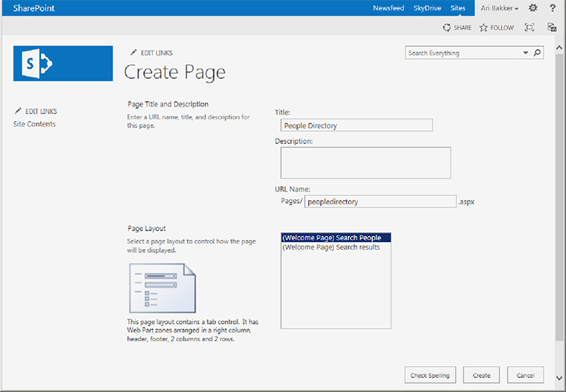
Task: Click the Cancel button
Action: [525, 375]
